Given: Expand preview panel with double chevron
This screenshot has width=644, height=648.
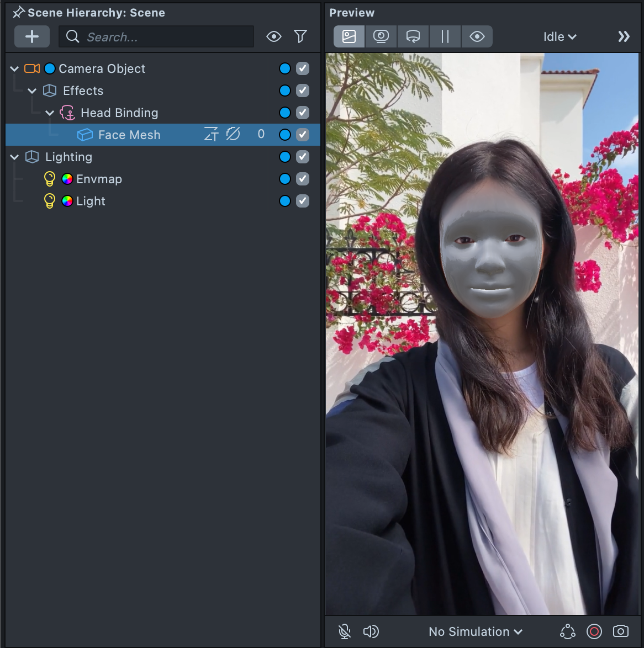Looking at the screenshot, I should (624, 37).
